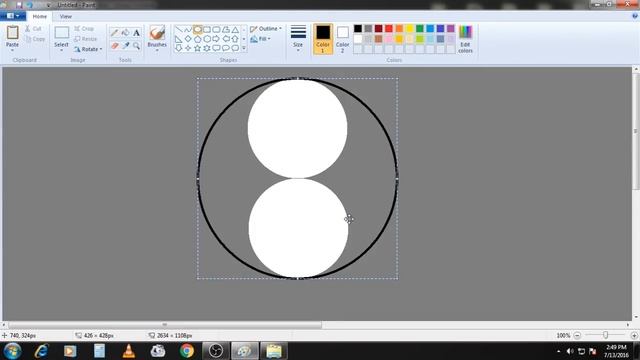The height and width of the screenshot is (360, 640).
Task: Choose the Right triangle shape
Action: [x=178, y=39]
